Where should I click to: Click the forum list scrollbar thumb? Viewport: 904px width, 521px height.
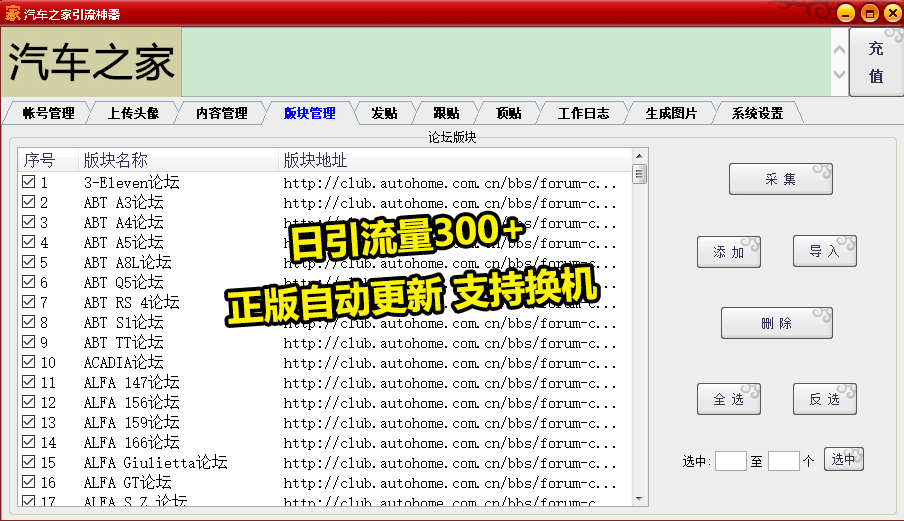coord(639,173)
